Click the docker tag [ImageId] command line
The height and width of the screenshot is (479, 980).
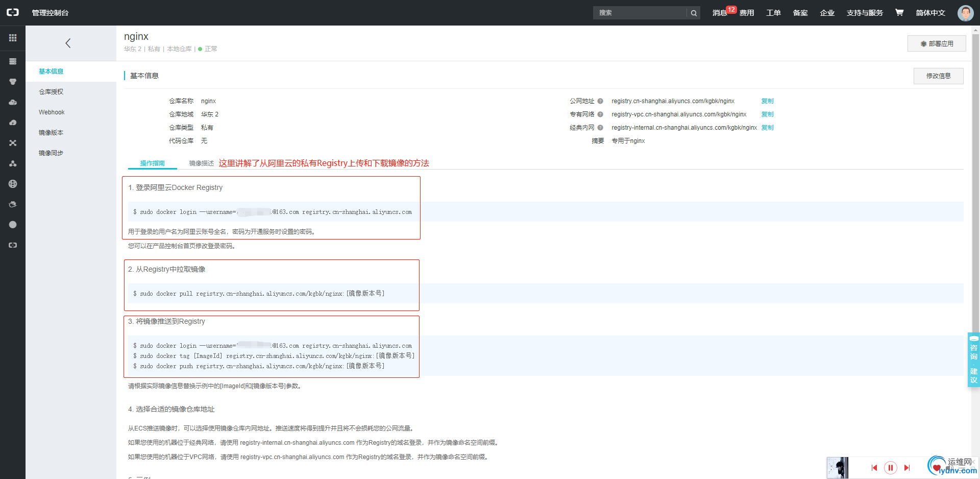[x=274, y=356]
